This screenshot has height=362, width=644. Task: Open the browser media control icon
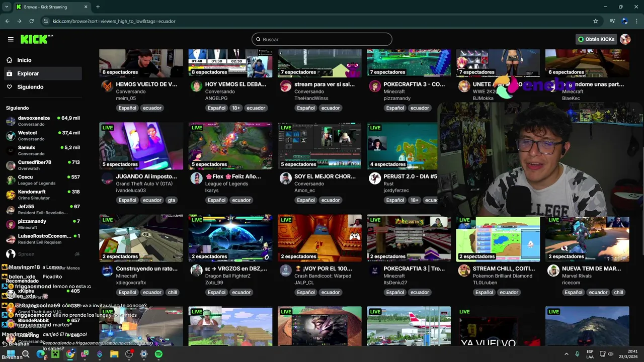[612, 21]
